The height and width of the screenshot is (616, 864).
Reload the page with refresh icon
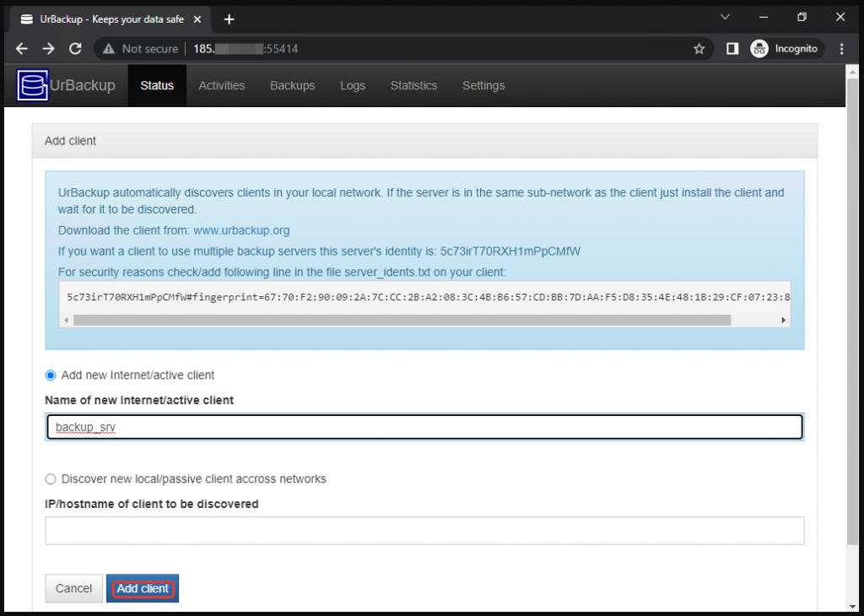pos(75,49)
